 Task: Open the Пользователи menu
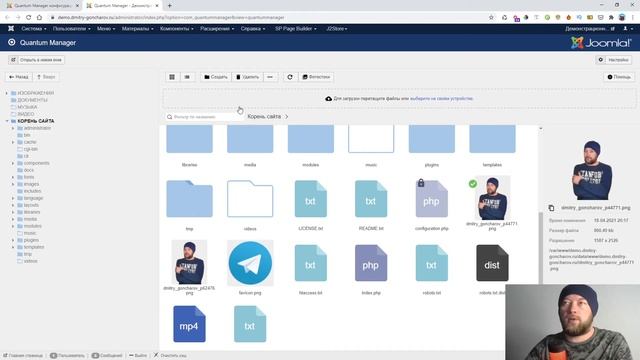[x=71, y=29]
